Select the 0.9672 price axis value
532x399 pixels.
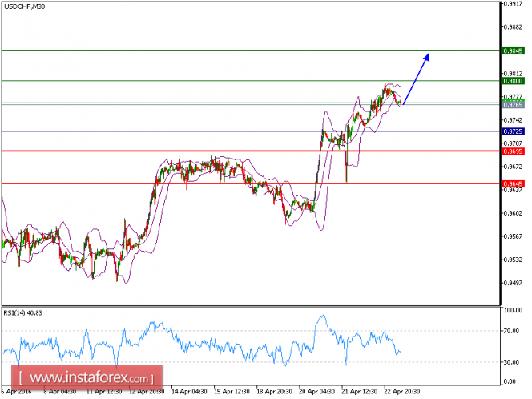[513, 167]
